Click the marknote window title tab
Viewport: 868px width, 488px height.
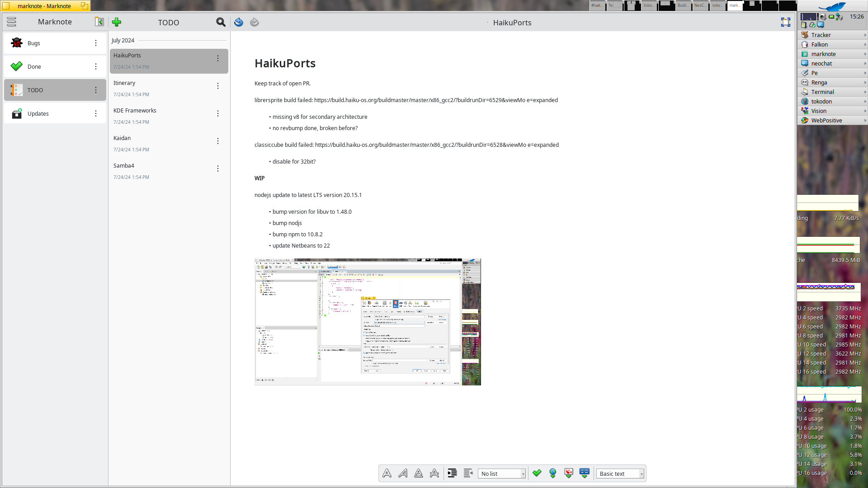point(45,6)
